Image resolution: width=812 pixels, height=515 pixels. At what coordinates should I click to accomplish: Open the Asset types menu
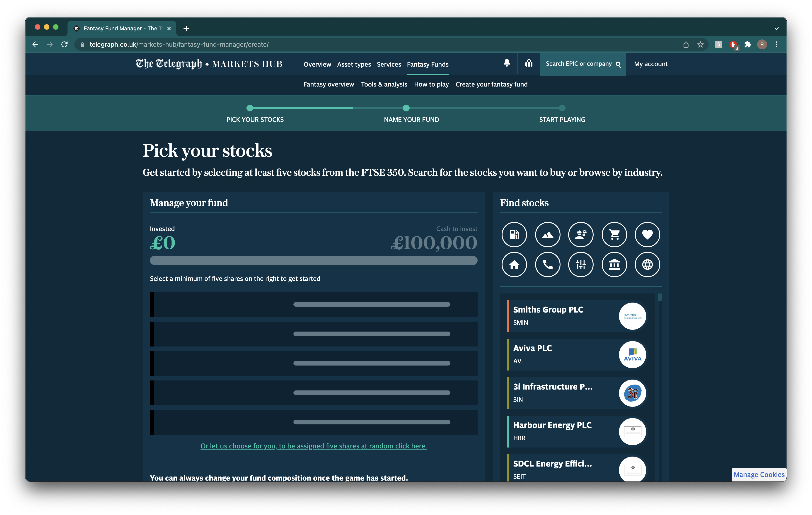(354, 64)
